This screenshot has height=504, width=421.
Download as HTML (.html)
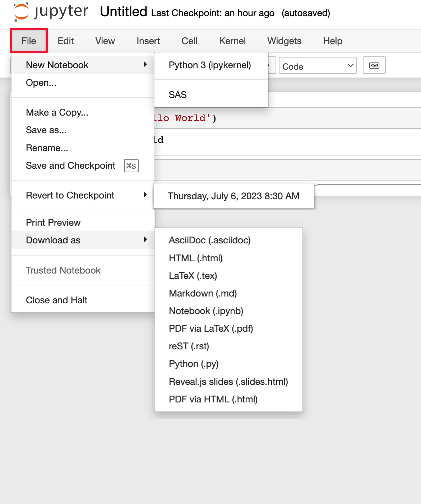click(228, 258)
